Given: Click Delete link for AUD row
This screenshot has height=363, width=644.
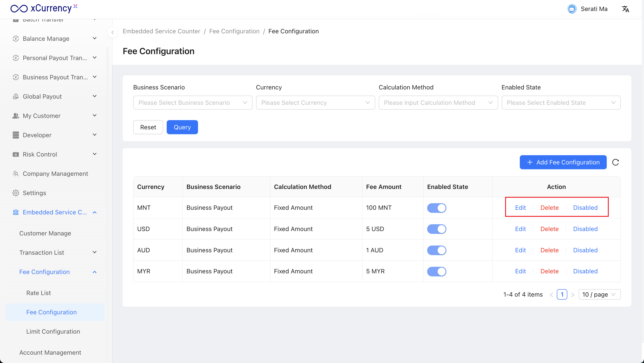Looking at the screenshot, I should coord(549,250).
